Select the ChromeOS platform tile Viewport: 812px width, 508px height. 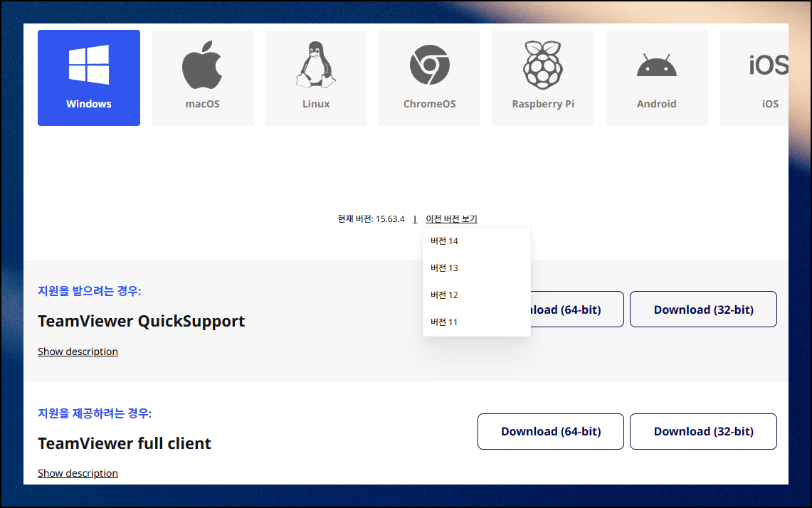429,78
